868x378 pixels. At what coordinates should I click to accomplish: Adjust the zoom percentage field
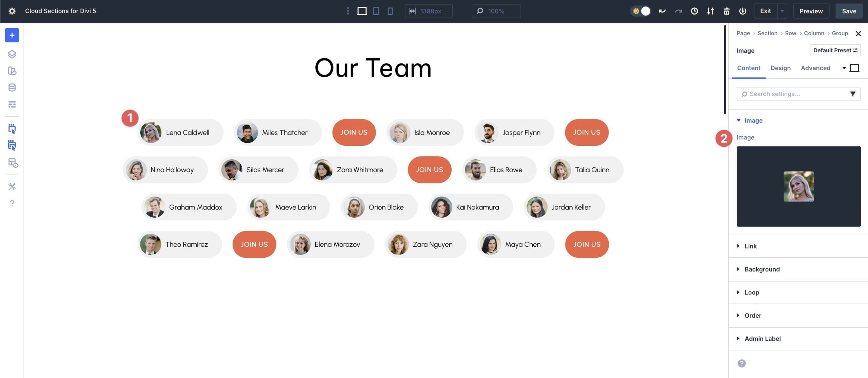(496, 11)
